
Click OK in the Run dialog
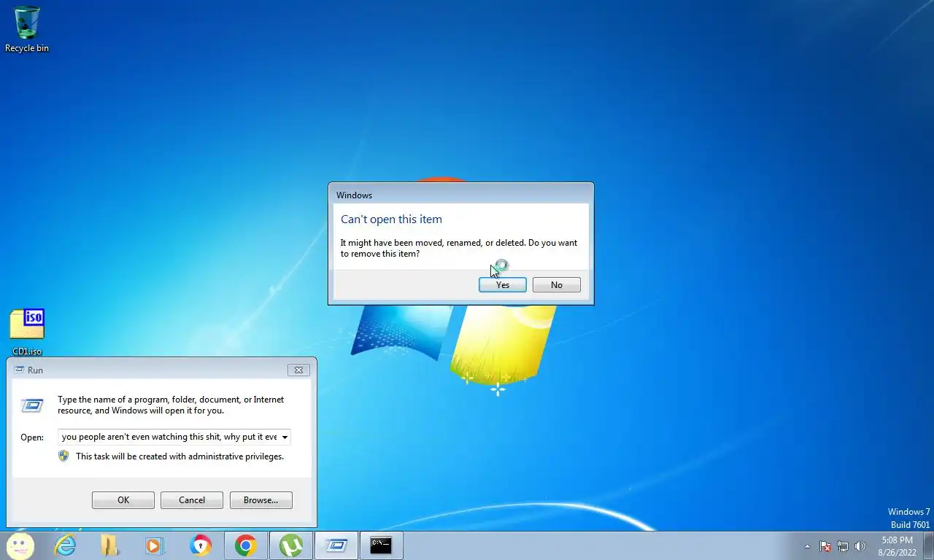pyautogui.click(x=123, y=500)
